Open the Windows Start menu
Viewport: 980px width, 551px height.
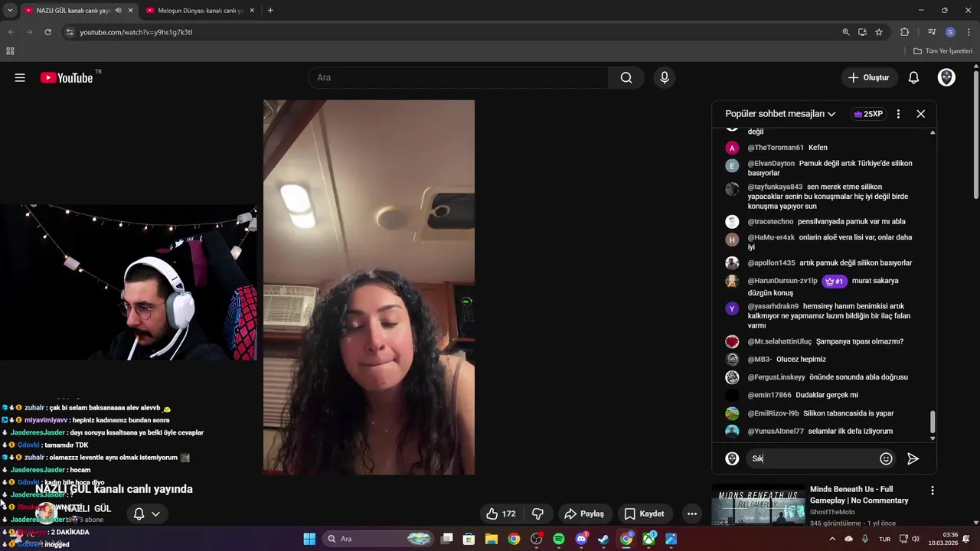pyautogui.click(x=309, y=539)
